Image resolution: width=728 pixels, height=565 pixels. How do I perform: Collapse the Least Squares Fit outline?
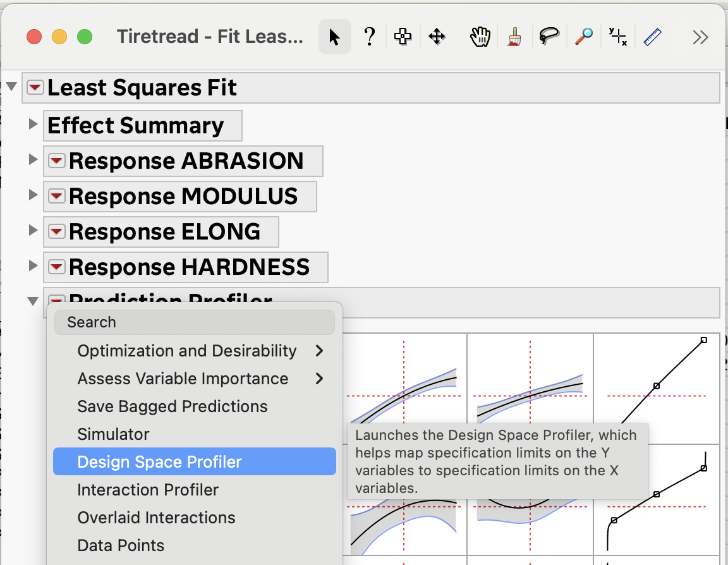11,87
